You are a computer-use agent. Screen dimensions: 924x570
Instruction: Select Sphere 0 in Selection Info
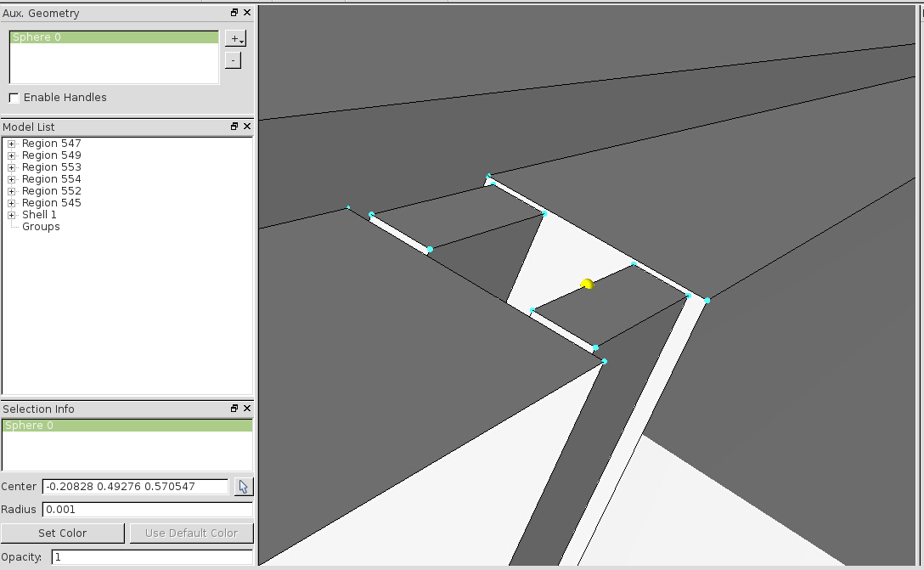click(x=127, y=425)
